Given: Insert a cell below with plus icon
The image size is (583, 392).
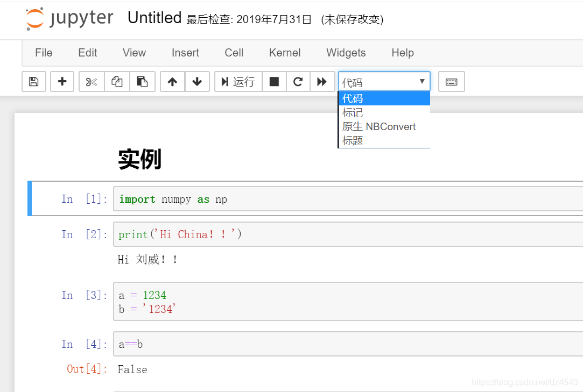Looking at the screenshot, I should click(x=62, y=81).
